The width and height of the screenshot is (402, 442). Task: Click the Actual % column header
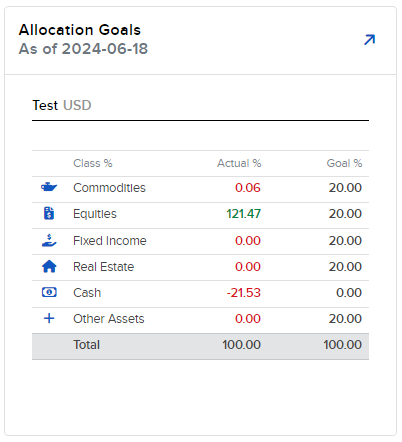click(x=239, y=163)
